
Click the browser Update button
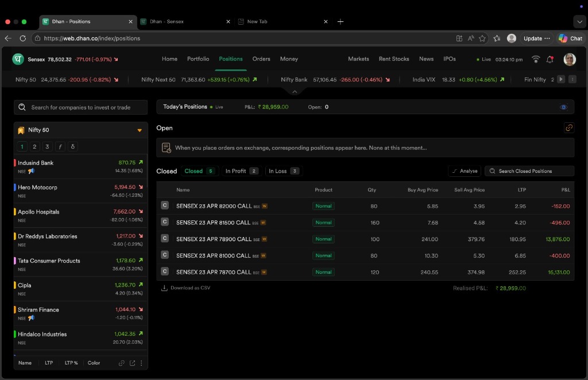pyautogui.click(x=537, y=38)
